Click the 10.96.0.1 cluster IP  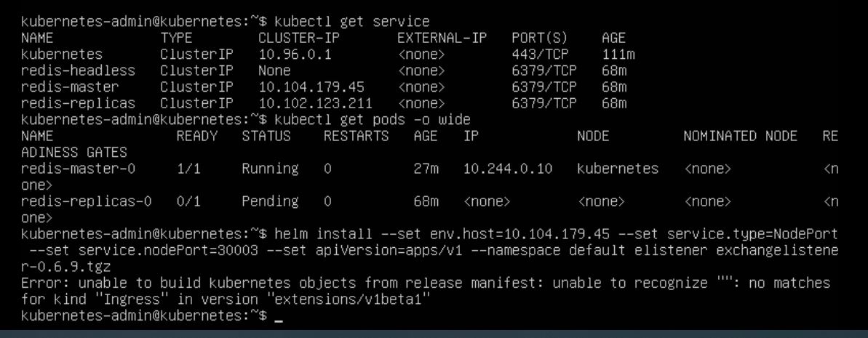coord(295,55)
